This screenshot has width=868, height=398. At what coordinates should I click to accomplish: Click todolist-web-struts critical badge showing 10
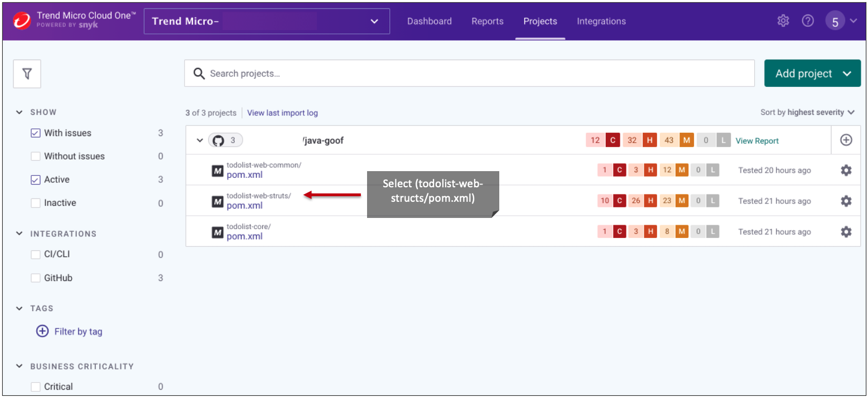pos(611,201)
